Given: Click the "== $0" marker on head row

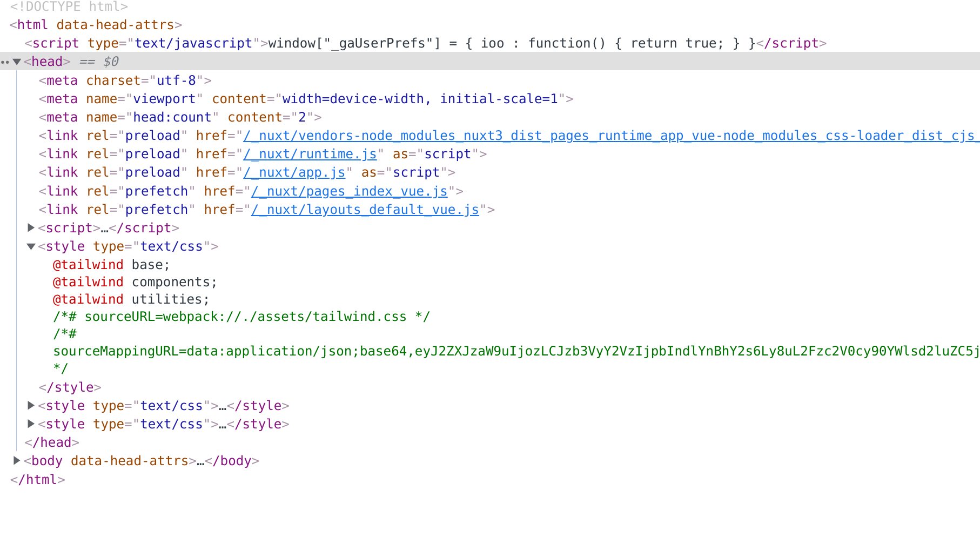Looking at the screenshot, I should [x=99, y=62].
